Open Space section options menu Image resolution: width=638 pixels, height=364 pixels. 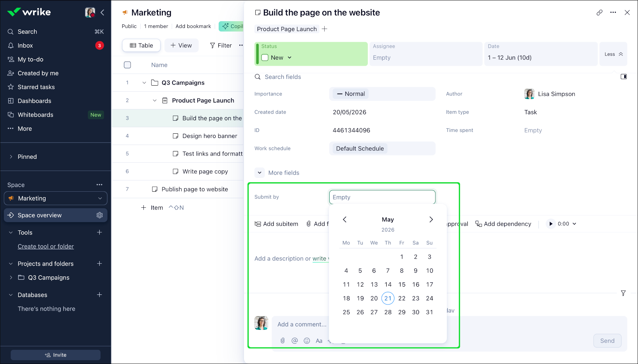click(x=99, y=185)
